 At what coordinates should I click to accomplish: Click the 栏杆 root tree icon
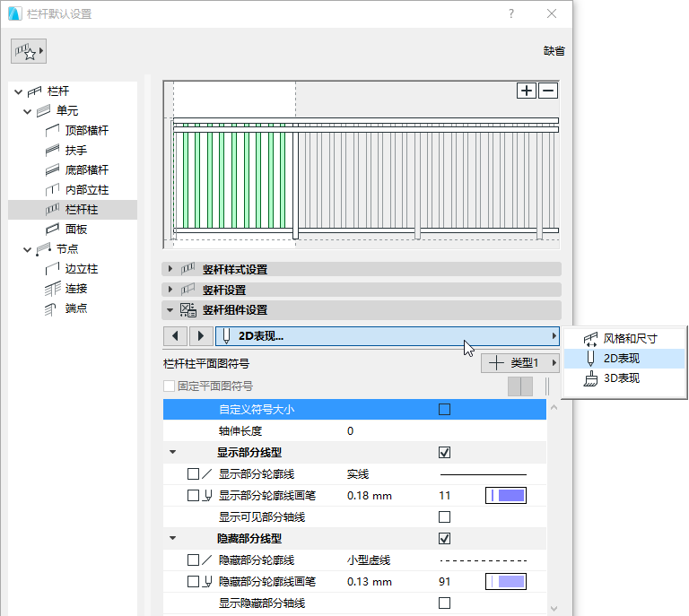[x=34, y=91]
